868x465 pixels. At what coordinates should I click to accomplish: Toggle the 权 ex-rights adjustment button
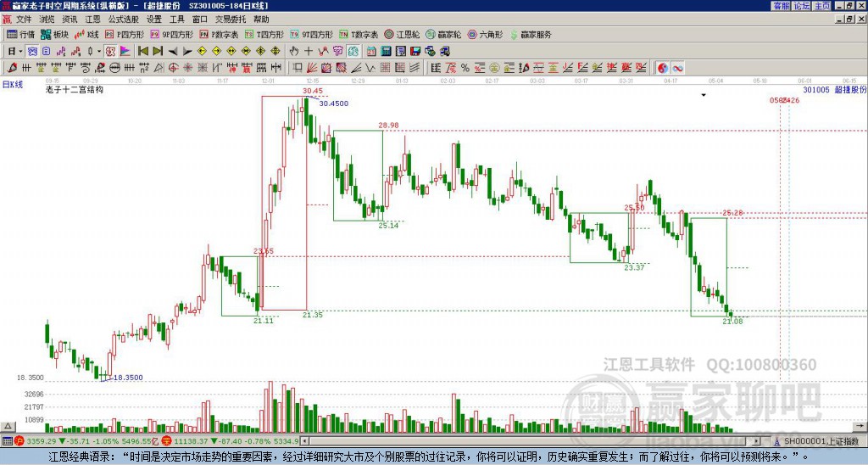coord(110,51)
